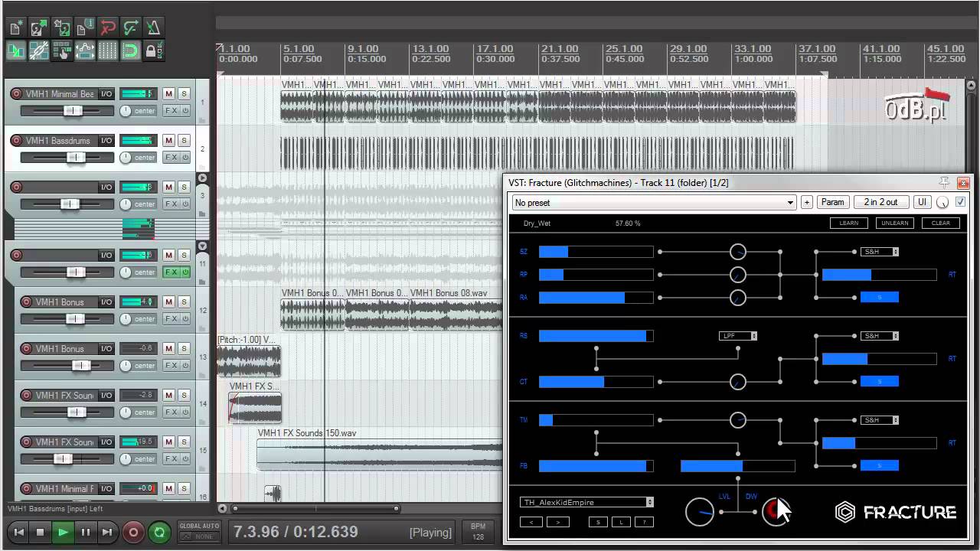Click the ? help button in Fracture
This screenshot has height=551, width=980.
coord(645,522)
